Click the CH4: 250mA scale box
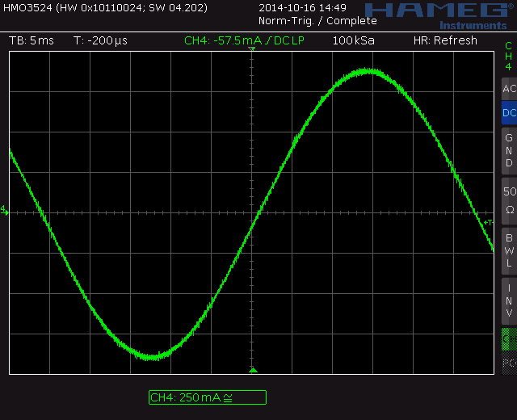517x420 pixels. pos(207,397)
